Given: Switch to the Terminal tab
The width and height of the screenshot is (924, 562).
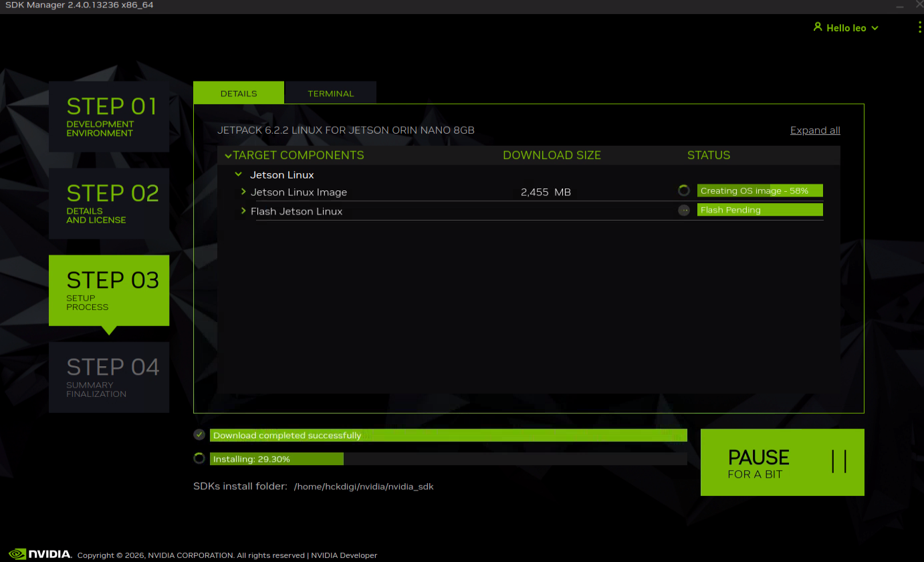Looking at the screenshot, I should click(331, 93).
